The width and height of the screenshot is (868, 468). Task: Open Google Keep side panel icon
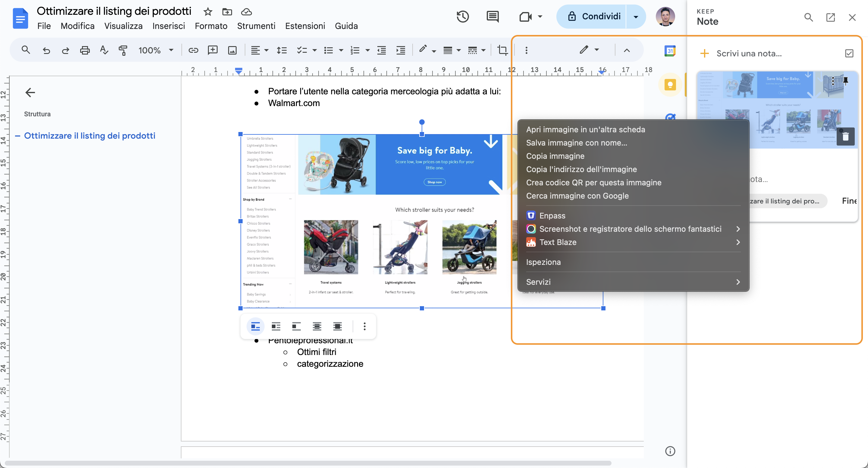[670, 85]
